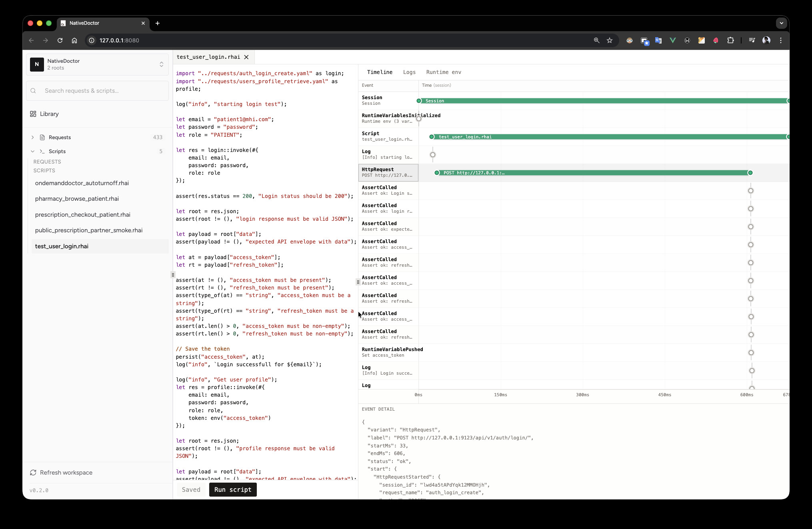Select the HttpRequest POST event row
The width and height of the screenshot is (812, 529).
click(388, 172)
